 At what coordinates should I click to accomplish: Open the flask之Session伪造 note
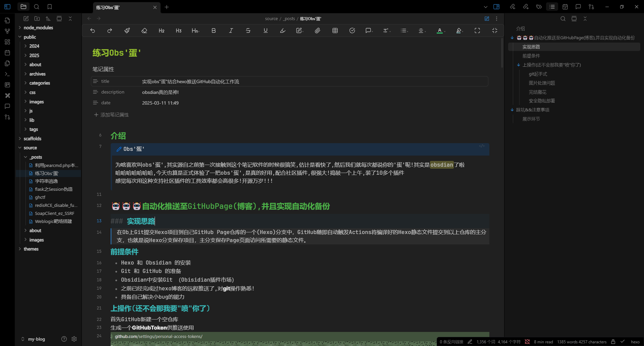[54, 189]
